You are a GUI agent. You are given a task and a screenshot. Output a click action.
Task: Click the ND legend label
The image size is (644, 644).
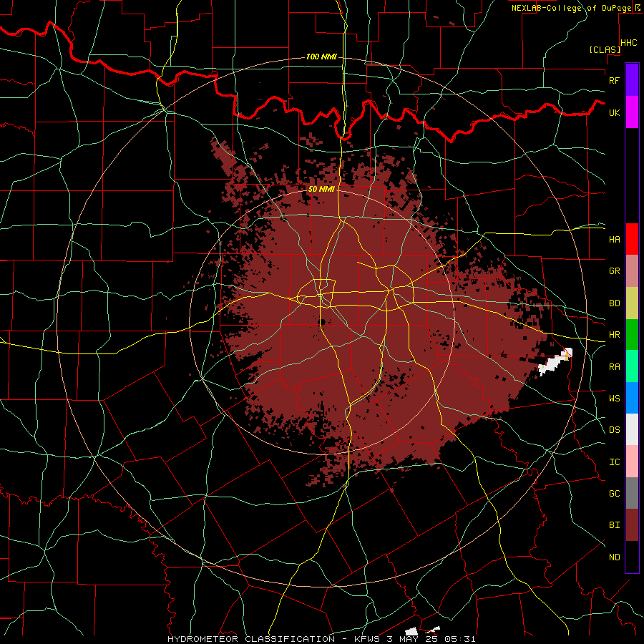click(x=614, y=557)
